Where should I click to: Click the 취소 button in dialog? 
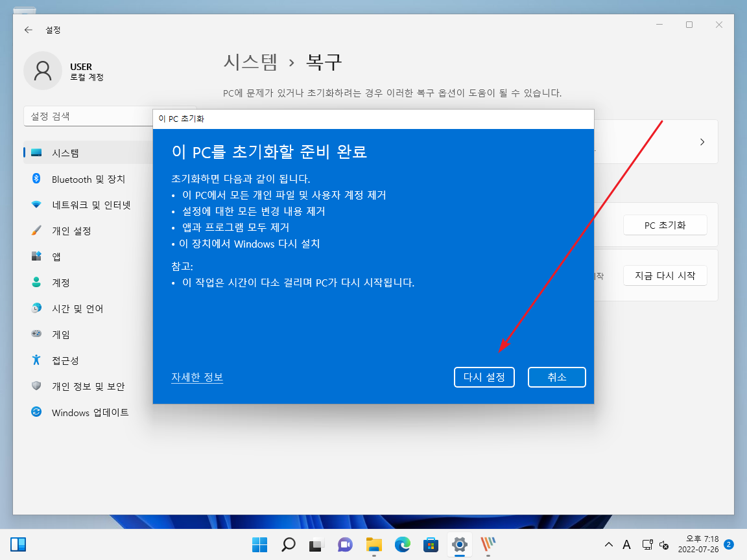556,377
